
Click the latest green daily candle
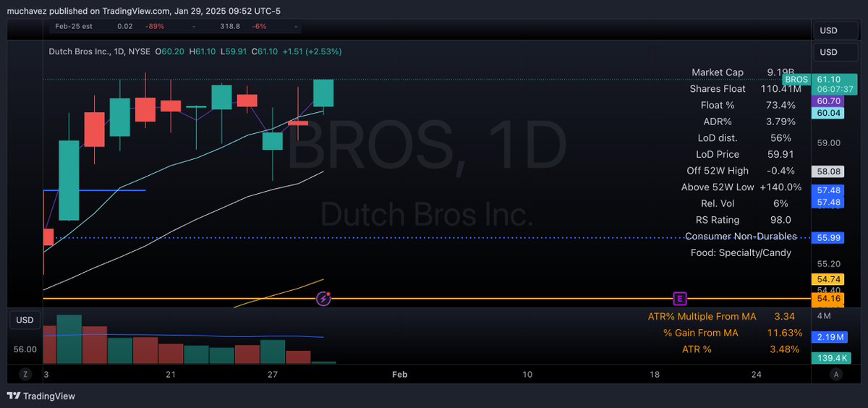click(x=323, y=93)
